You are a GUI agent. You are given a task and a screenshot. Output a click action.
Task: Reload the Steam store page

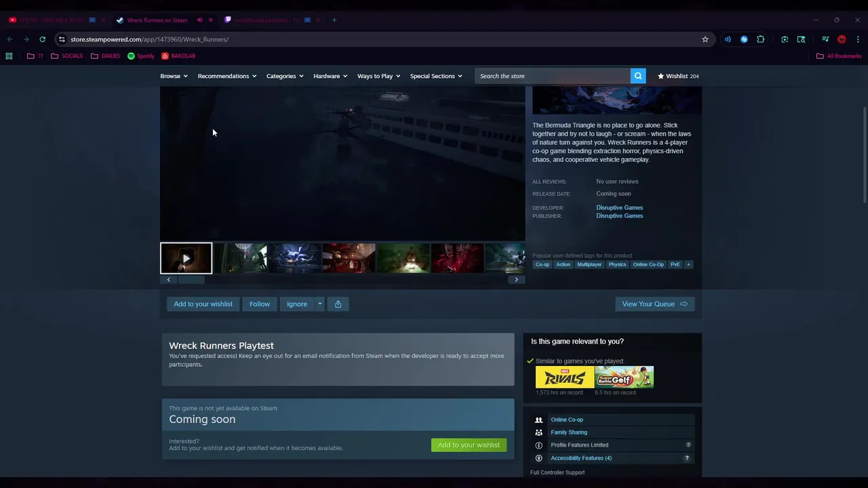[42, 39]
